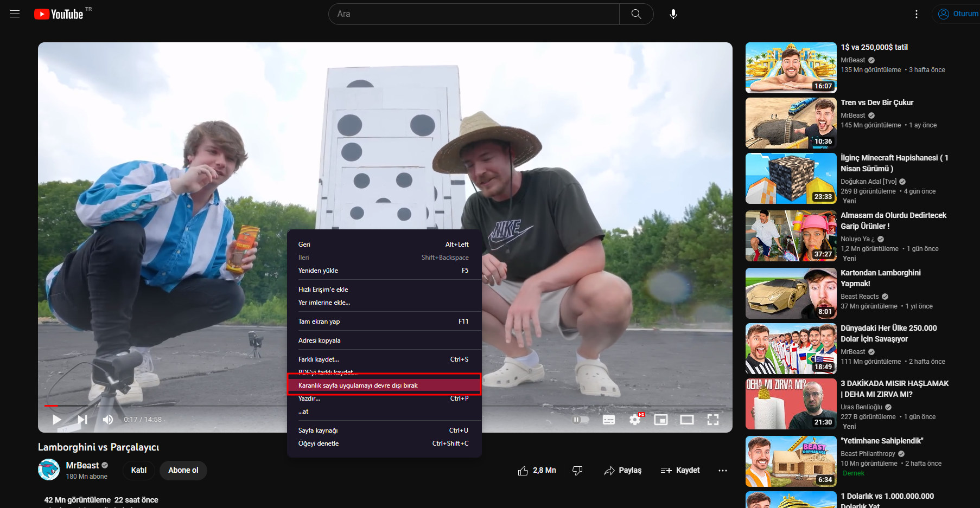Open the Uras Benlioğlu channel name

(x=862, y=407)
